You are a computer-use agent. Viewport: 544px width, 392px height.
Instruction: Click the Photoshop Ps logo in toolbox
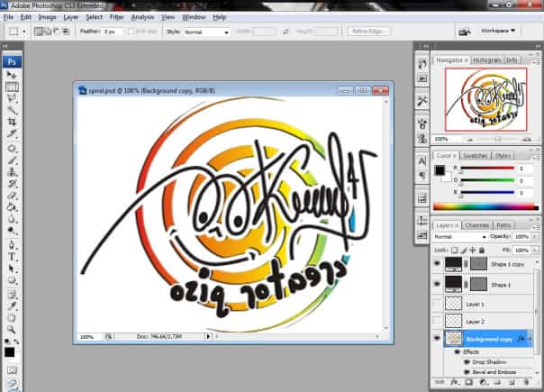click(13, 62)
